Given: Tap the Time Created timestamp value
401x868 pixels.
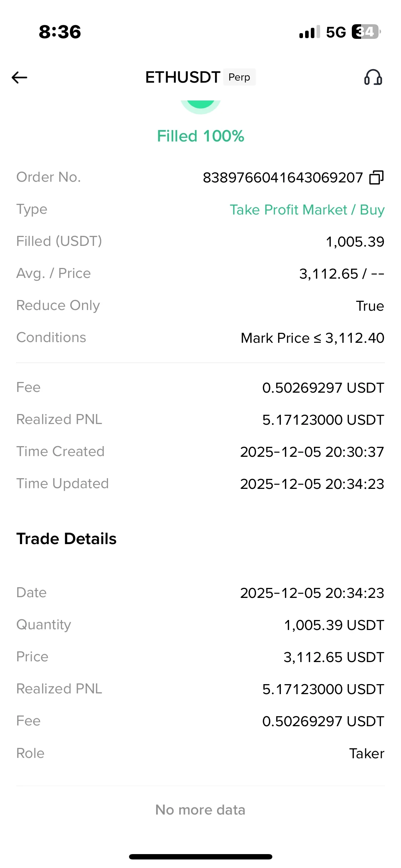Looking at the screenshot, I should 312,452.
